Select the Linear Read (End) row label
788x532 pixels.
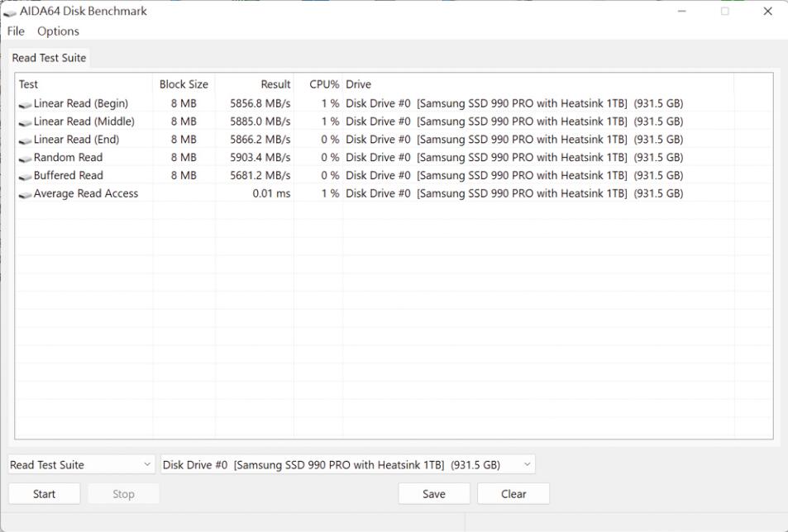coord(76,140)
